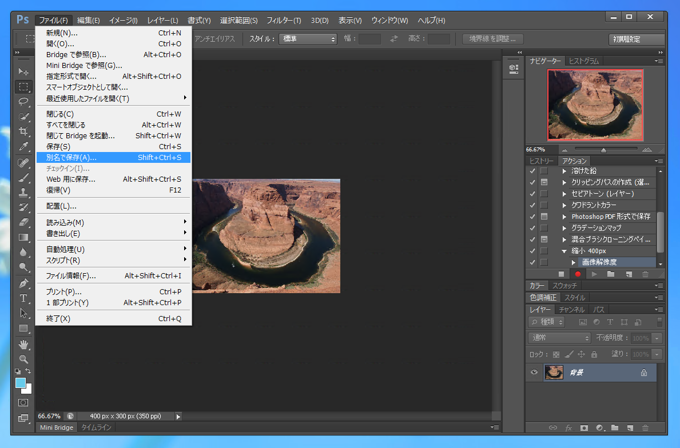Image resolution: width=680 pixels, height=448 pixels.
Task: Change the screen mode icon
Action: (23, 418)
